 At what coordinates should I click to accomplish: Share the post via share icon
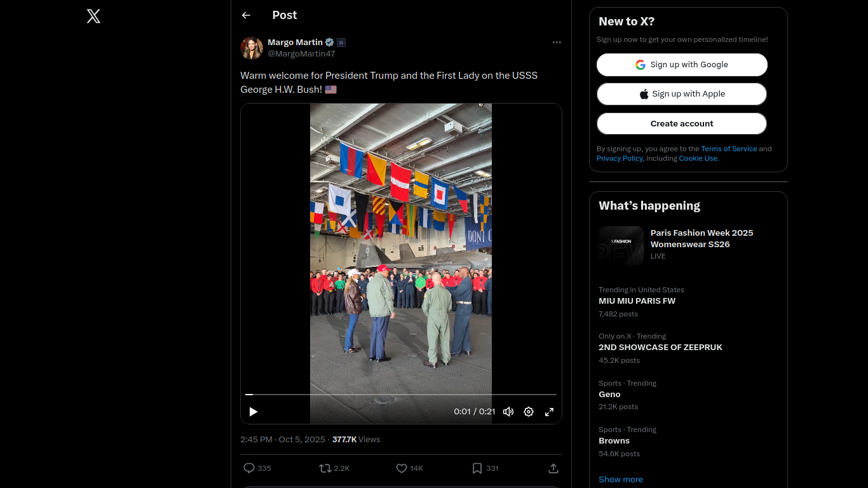pyautogui.click(x=553, y=468)
